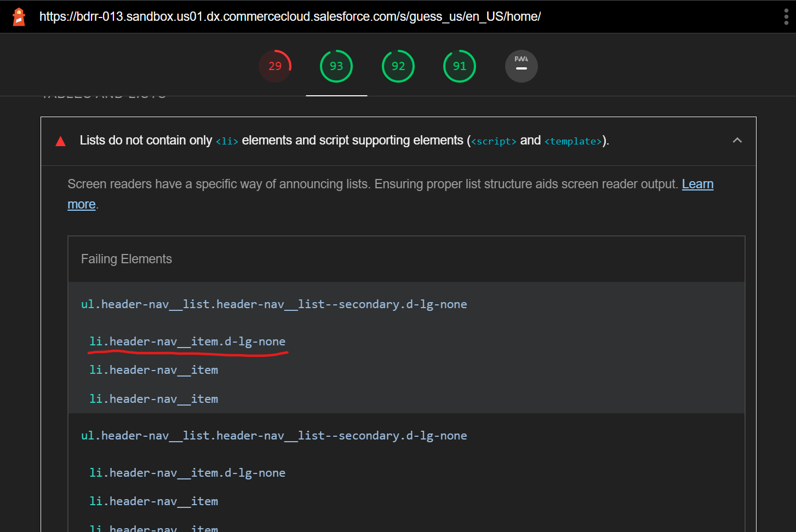The width and height of the screenshot is (796, 532).
Task: Switch to the underlined Accessibility category tab
Action: point(336,66)
